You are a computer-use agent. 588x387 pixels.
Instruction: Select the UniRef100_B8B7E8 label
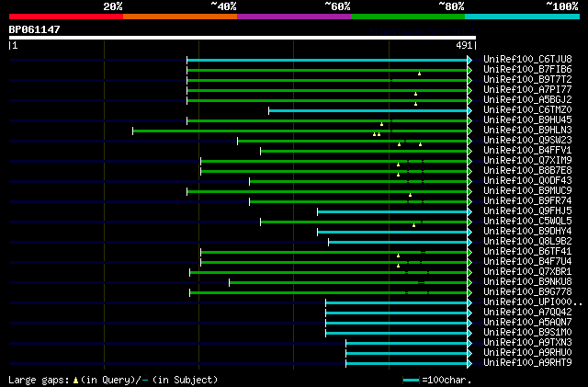point(527,171)
